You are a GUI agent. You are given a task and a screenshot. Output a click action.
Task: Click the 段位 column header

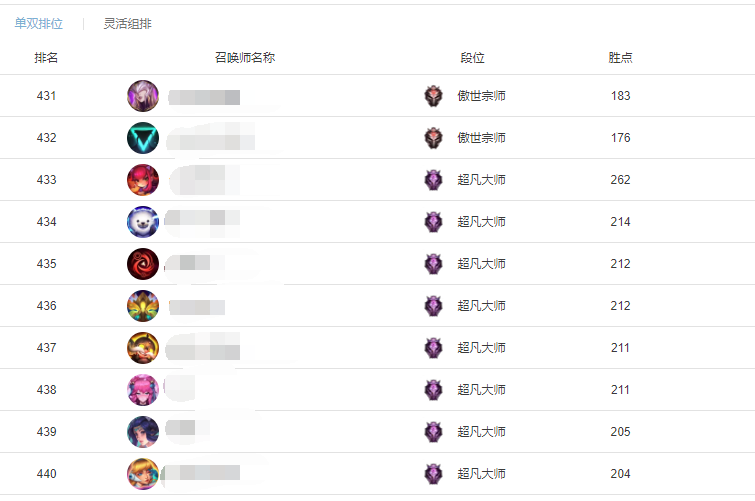point(472,58)
